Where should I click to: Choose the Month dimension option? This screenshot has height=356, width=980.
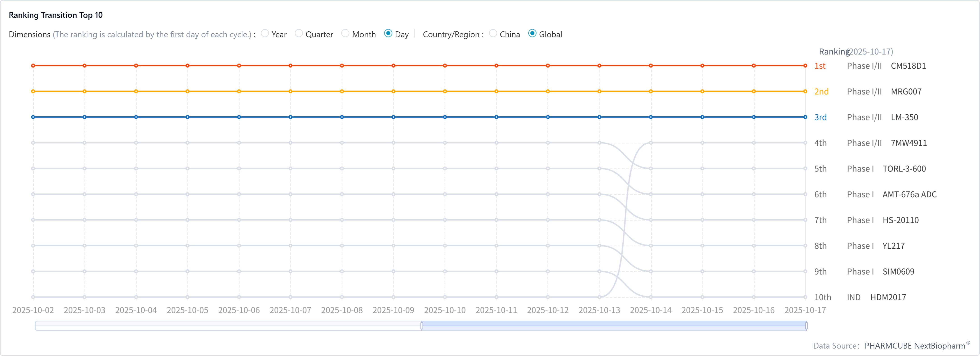(345, 34)
